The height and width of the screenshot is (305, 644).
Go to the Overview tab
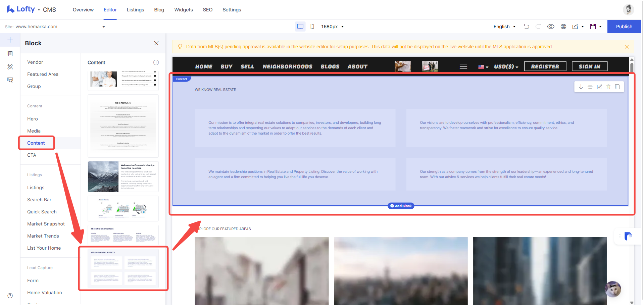point(83,10)
